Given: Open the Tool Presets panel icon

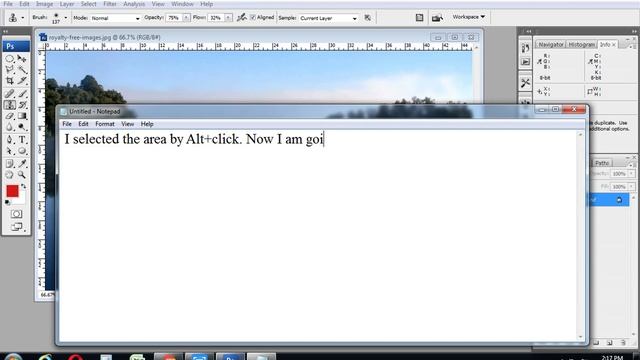Looking at the screenshot, I should [x=525, y=83].
